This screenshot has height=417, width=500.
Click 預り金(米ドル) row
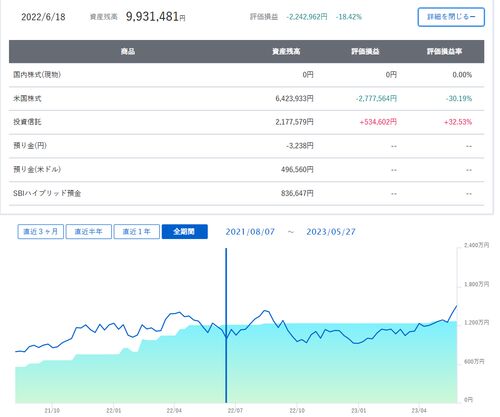coord(246,170)
